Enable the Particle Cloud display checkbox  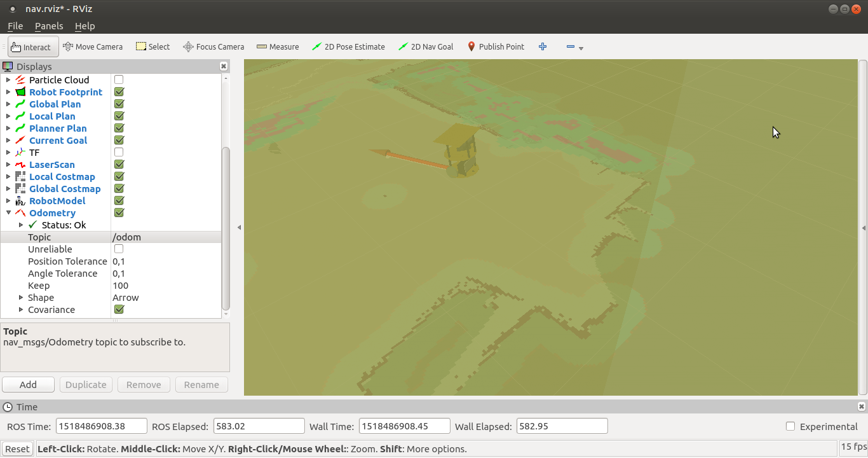pos(119,80)
